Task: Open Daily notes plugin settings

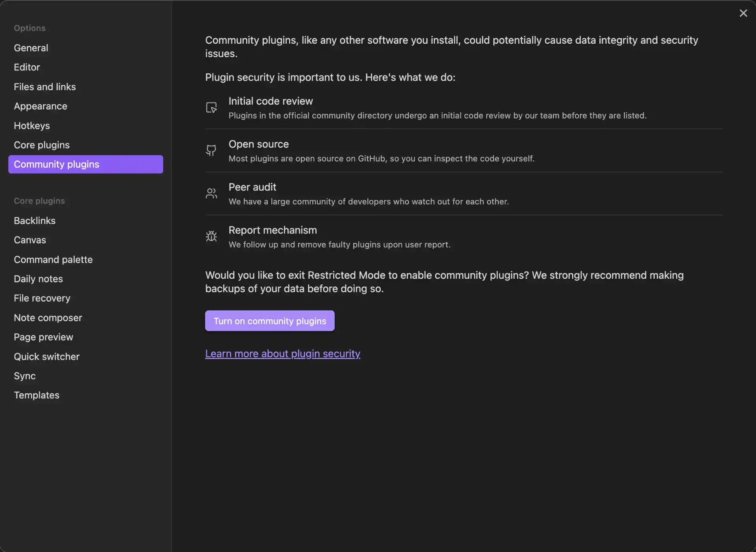Action: click(38, 279)
